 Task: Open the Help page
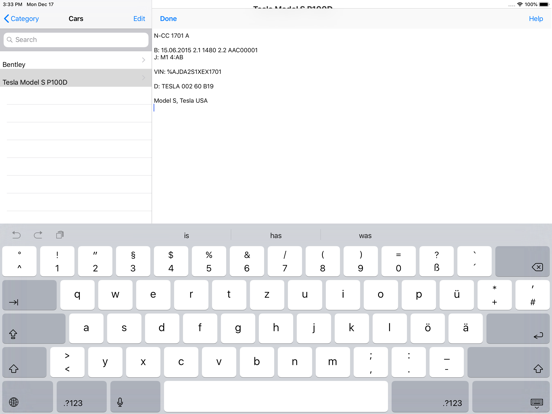point(536,19)
